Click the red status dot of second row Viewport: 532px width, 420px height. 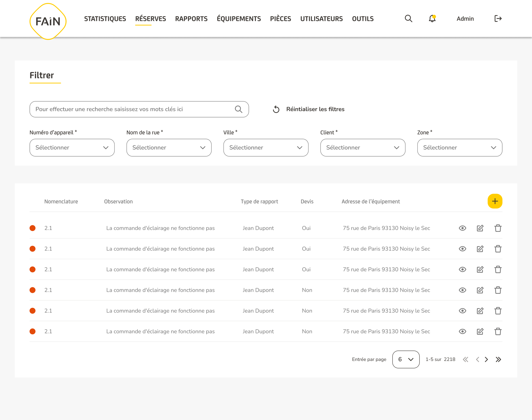[x=33, y=249]
